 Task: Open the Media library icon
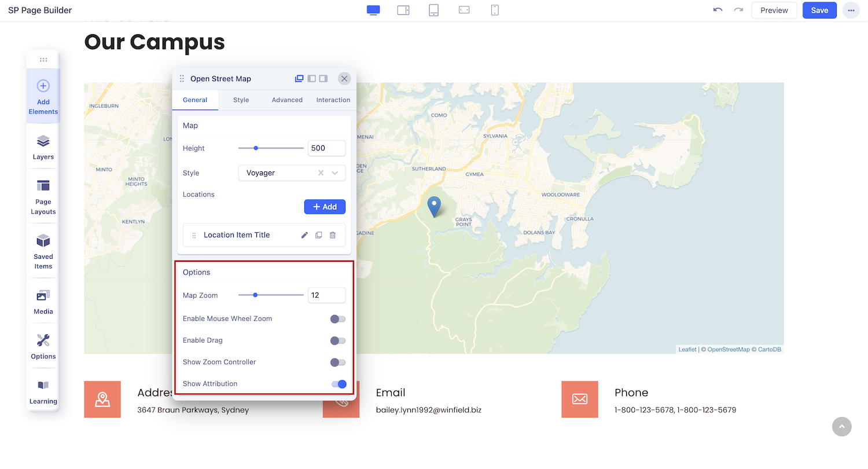[43, 302]
